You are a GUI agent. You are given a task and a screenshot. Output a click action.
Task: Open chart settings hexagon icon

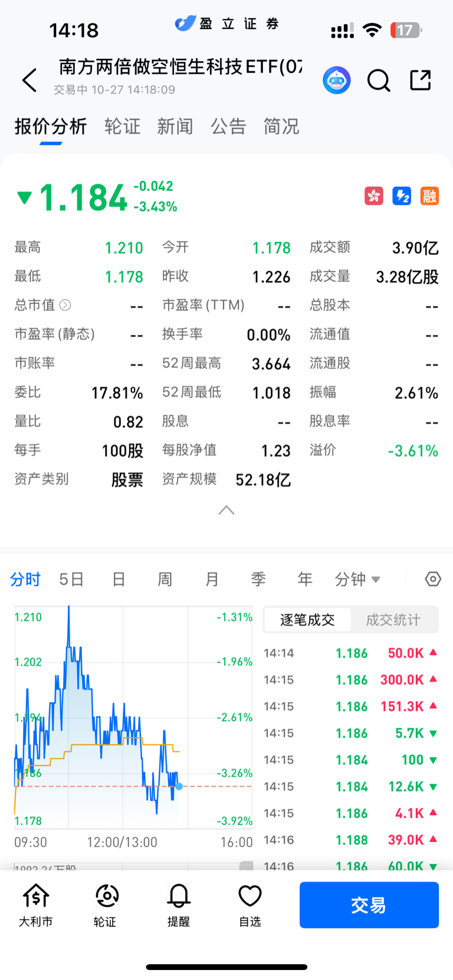pos(433,579)
